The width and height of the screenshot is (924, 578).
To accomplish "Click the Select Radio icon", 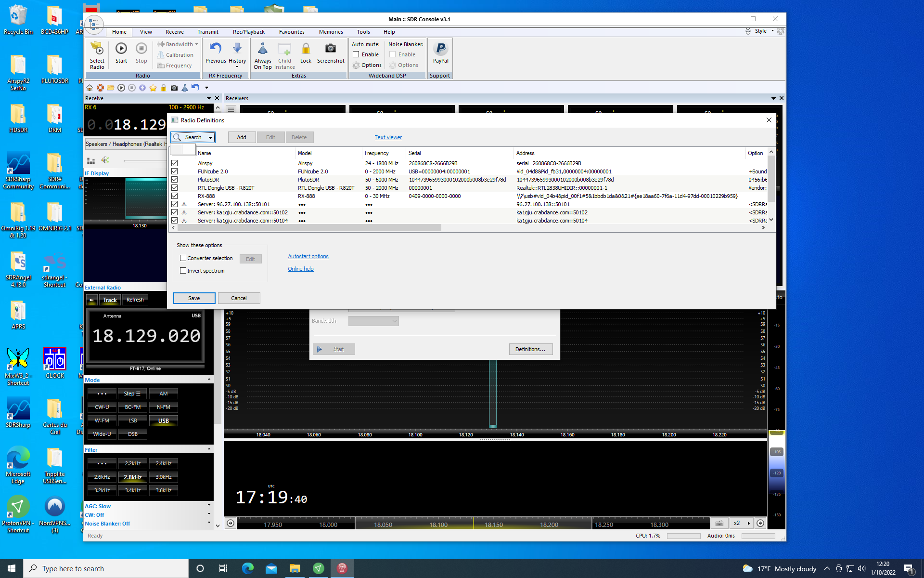I will pos(97,49).
